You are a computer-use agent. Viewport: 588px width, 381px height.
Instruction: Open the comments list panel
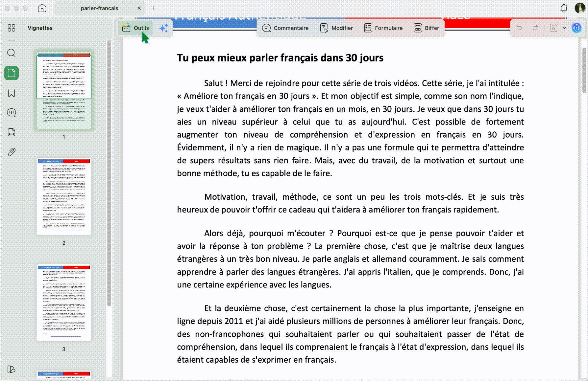12,113
